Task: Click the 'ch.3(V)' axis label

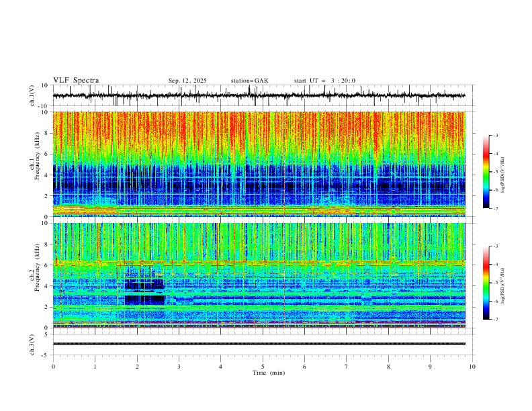Action: tap(32, 345)
